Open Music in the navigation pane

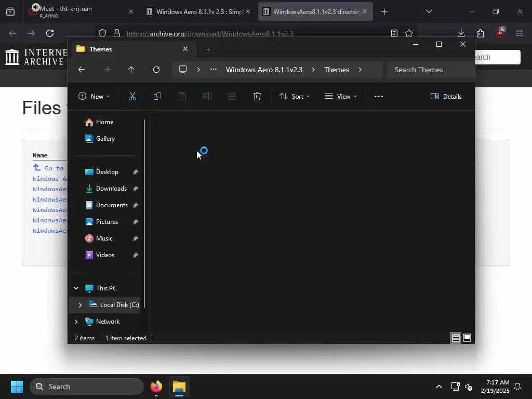click(x=104, y=238)
